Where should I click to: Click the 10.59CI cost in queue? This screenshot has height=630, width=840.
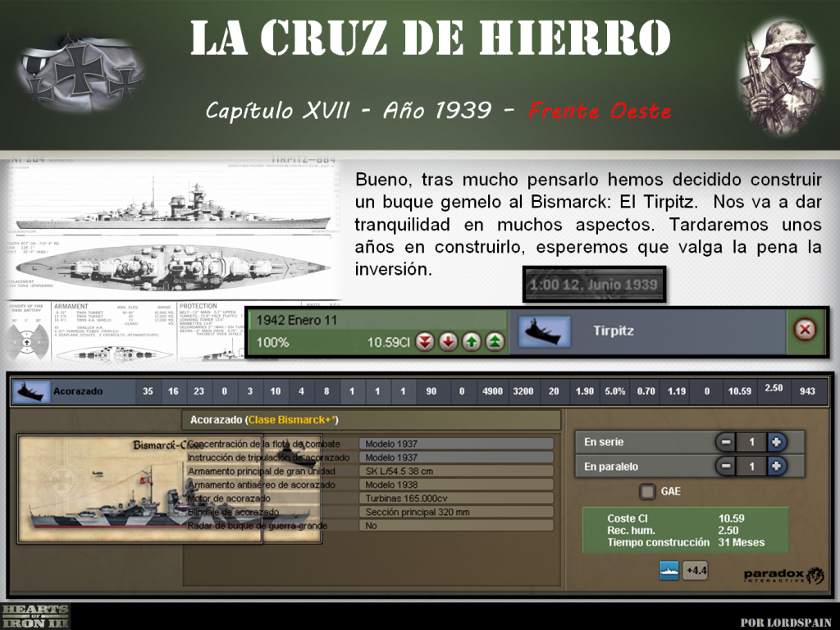point(388,342)
